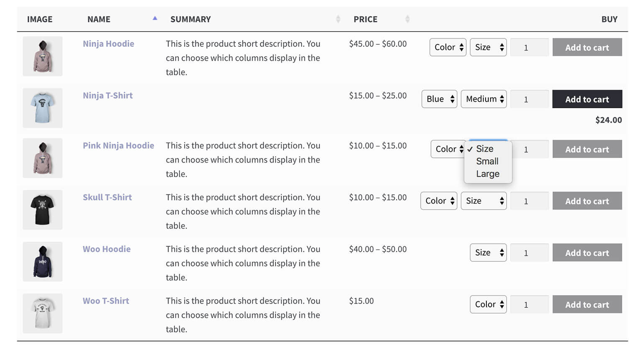Add Ninja T-Shirt to cart
This screenshot has height=347, width=644.
click(x=587, y=99)
